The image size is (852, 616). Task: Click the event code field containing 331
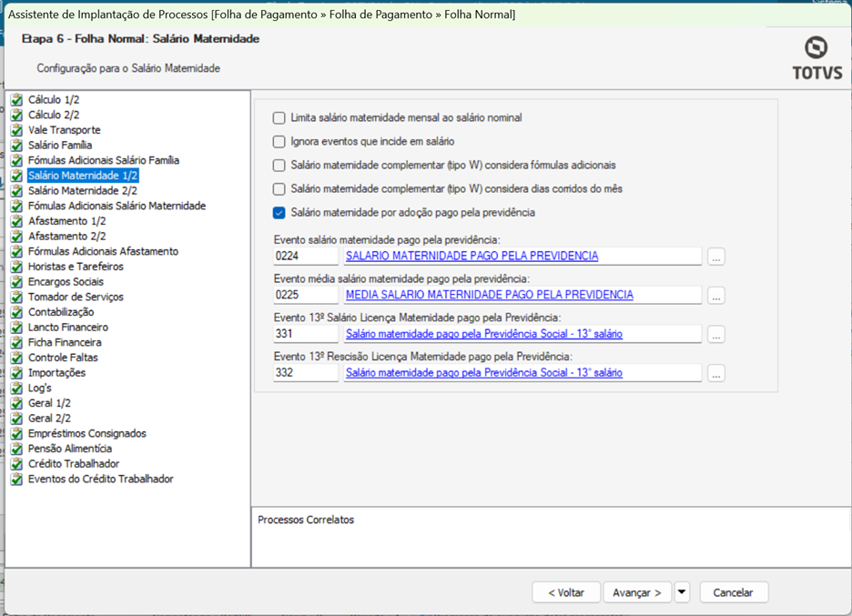tap(305, 334)
